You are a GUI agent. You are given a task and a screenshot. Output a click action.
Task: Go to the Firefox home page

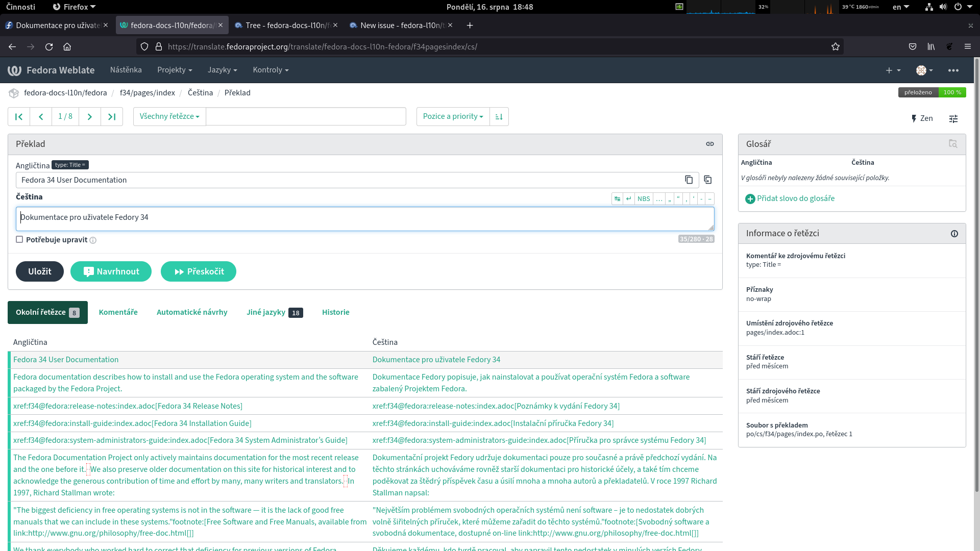(x=67, y=47)
